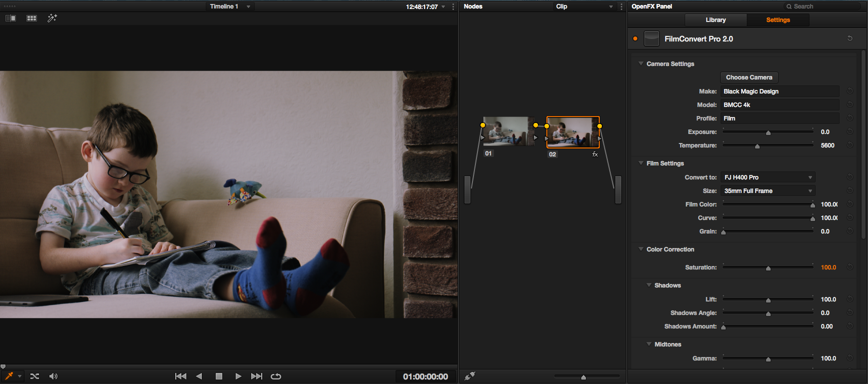Viewport: 868px width, 384px height.
Task: Jump to the first frame
Action: [x=181, y=376]
